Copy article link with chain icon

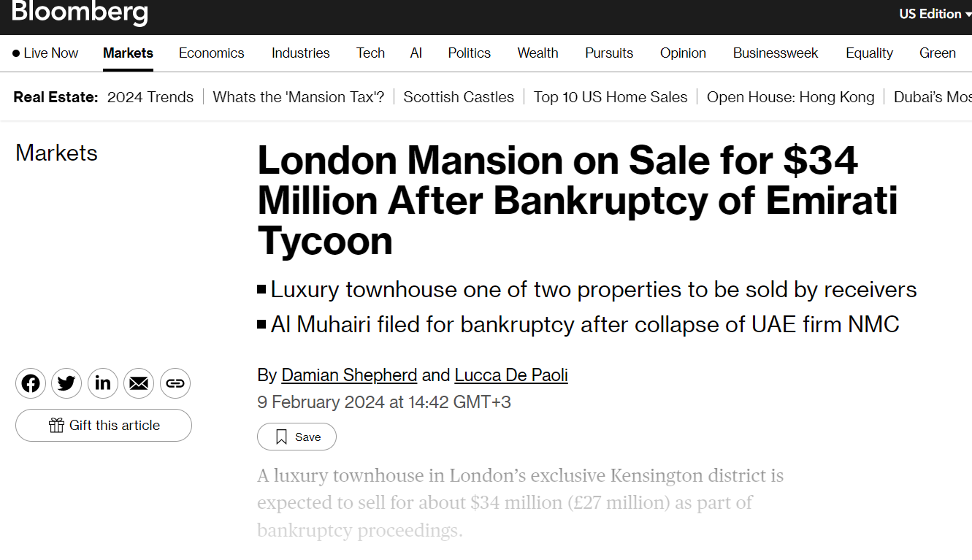(175, 383)
